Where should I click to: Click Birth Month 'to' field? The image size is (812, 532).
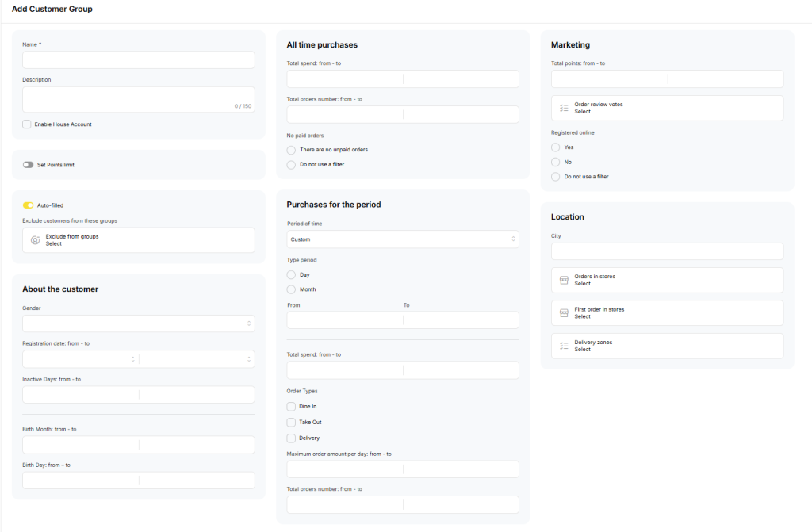[x=197, y=445]
